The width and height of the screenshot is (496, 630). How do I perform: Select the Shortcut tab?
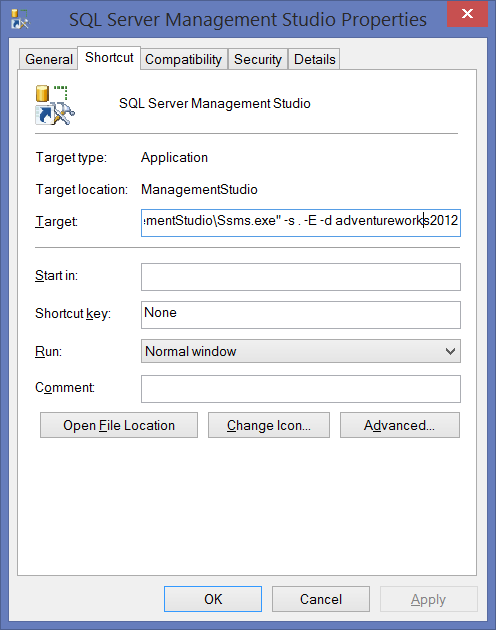[109, 57]
